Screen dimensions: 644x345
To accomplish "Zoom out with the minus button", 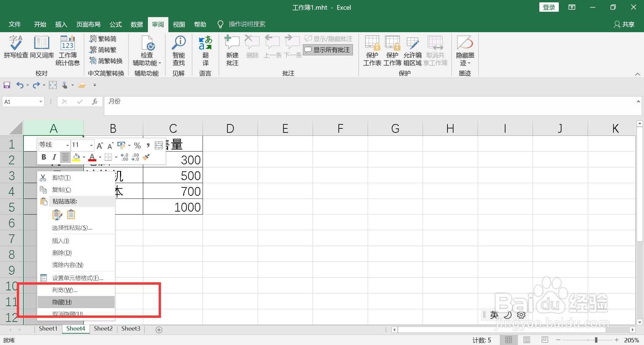I will click(x=558, y=340).
